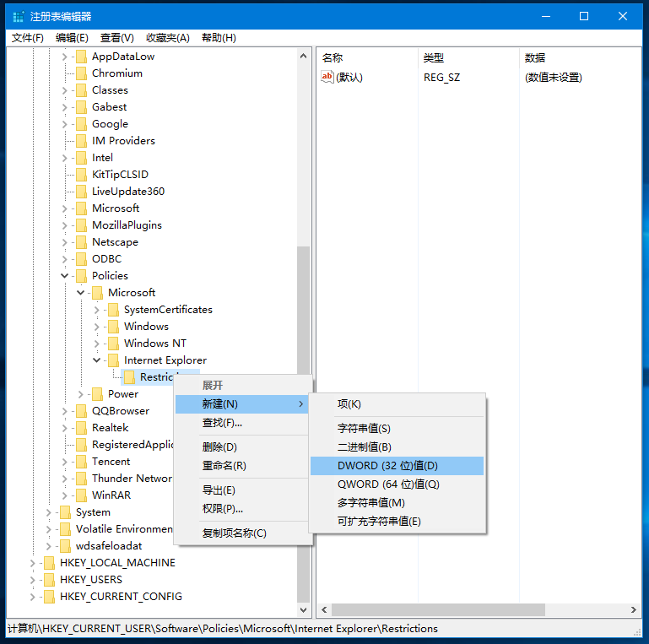Click the (默认) string value icon

(x=327, y=77)
